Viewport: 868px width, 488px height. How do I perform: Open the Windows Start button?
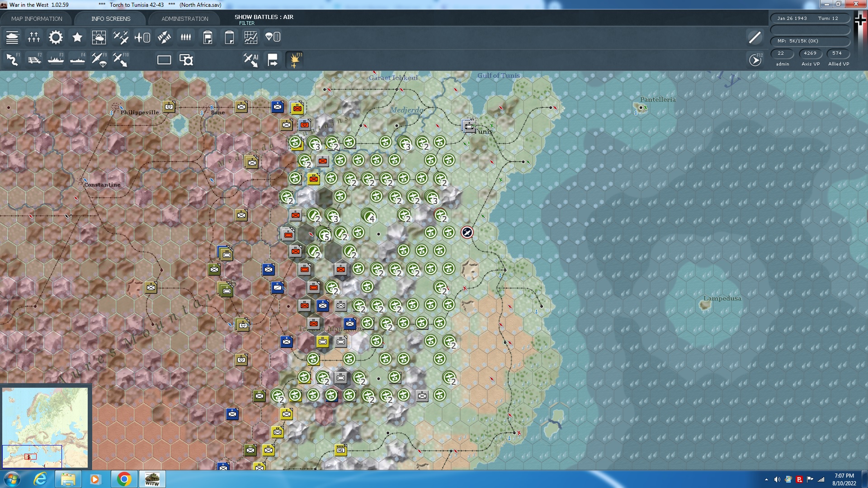pyautogui.click(x=12, y=479)
